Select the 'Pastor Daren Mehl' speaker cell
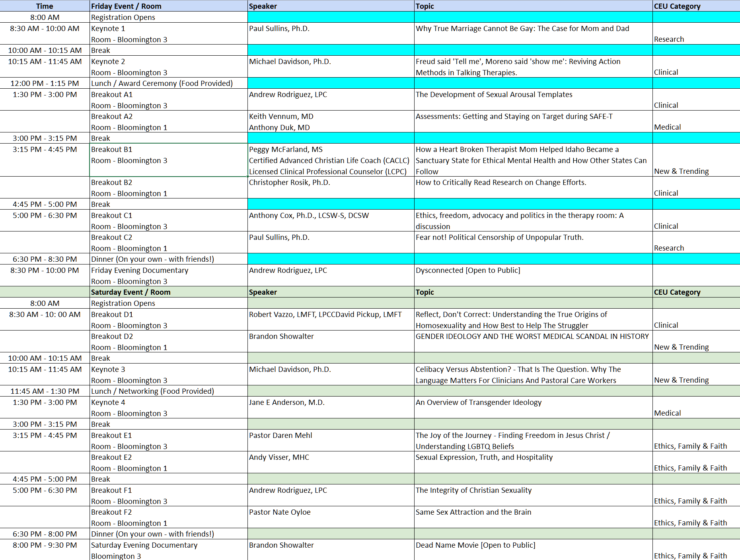The width and height of the screenshot is (740, 560). click(x=331, y=440)
